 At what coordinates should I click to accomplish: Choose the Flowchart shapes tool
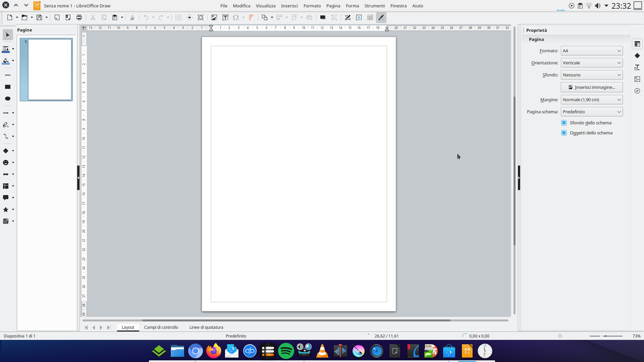[6, 186]
